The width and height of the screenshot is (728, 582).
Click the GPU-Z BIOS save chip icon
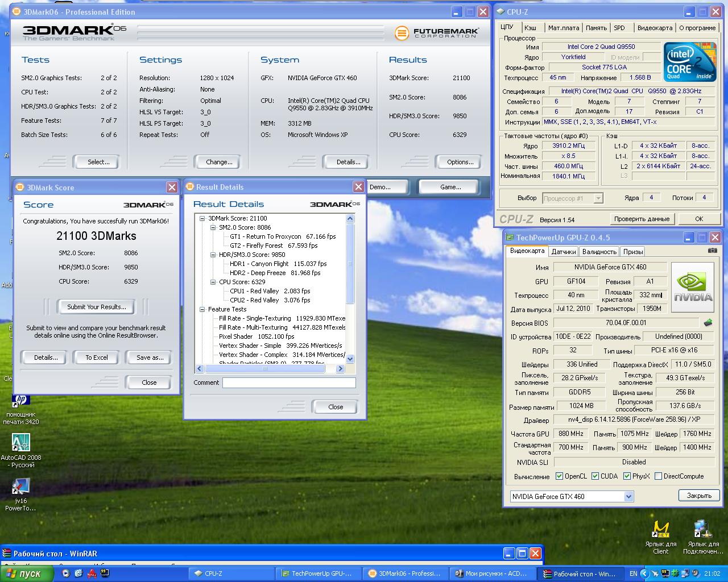click(x=708, y=322)
